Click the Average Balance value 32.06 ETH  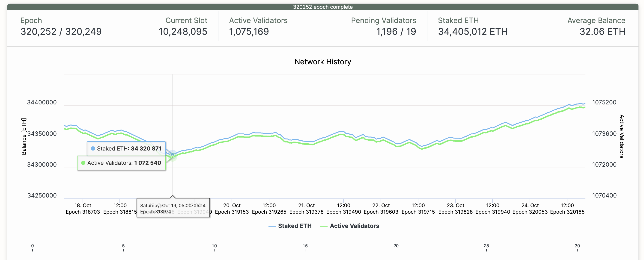[x=602, y=32]
